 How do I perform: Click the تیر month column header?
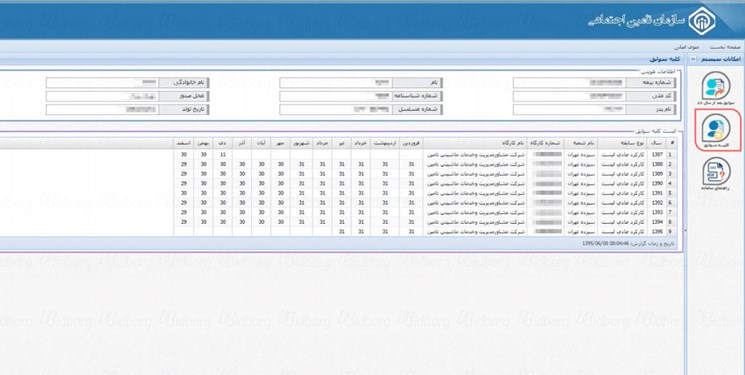342,143
